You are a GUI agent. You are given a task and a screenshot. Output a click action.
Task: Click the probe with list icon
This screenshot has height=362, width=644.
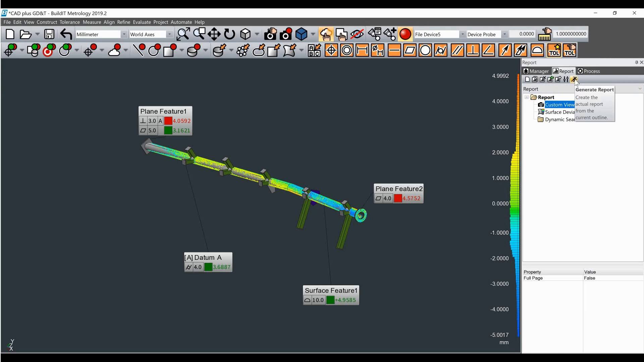375,34
